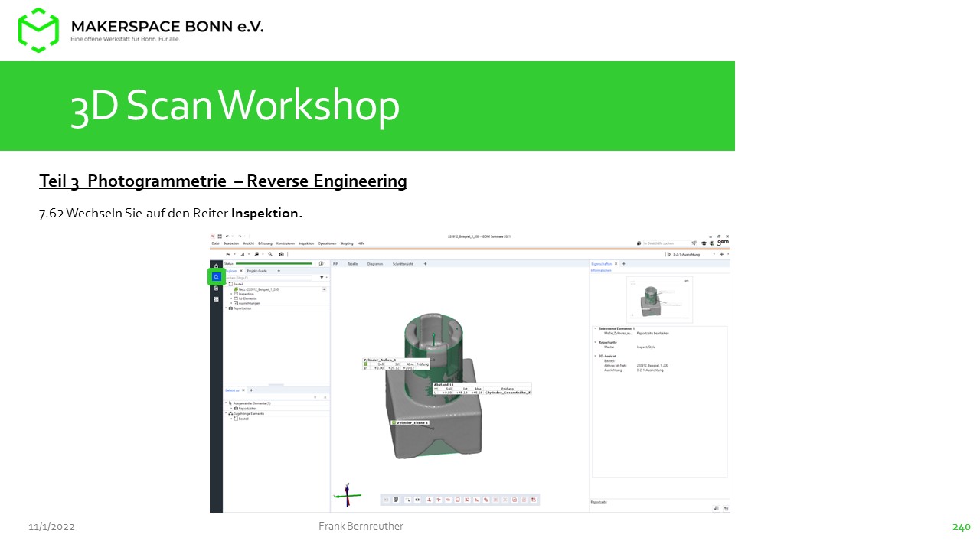
Task: Click the save icon in title bar
Action: tap(220, 236)
